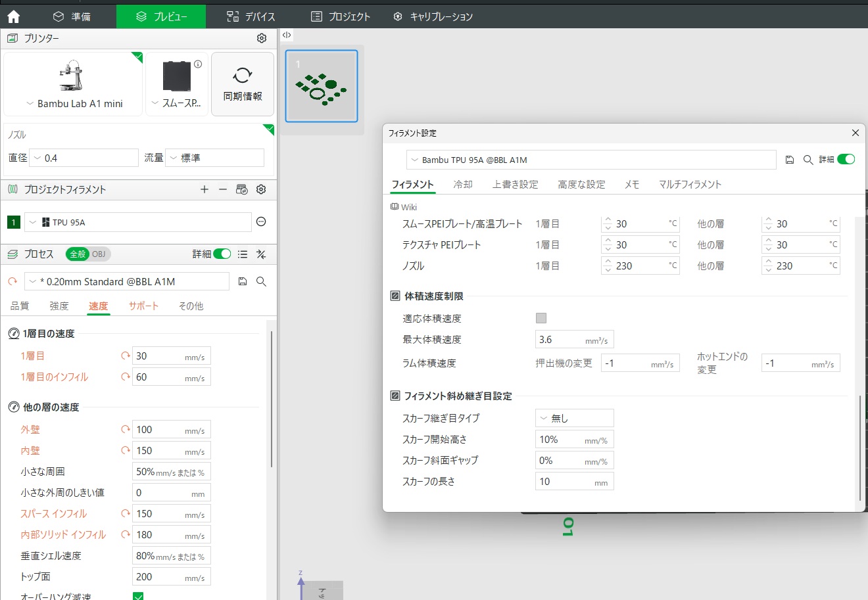Search filament settings with magnifier icon
This screenshot has width=868, height=600.
pos(808,160)
